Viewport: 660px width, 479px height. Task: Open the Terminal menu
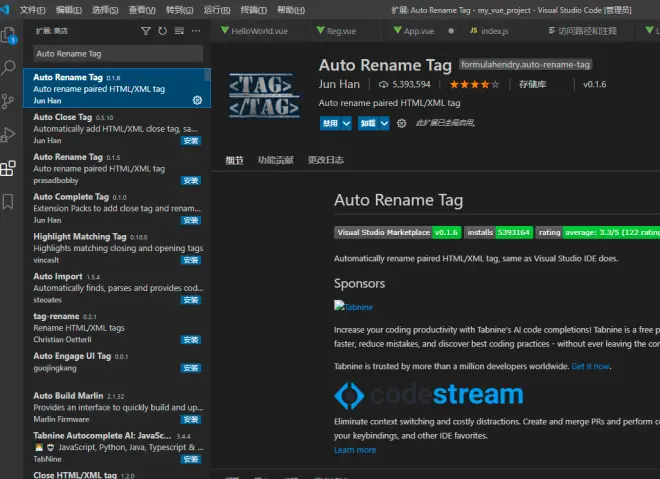[253, 10]
